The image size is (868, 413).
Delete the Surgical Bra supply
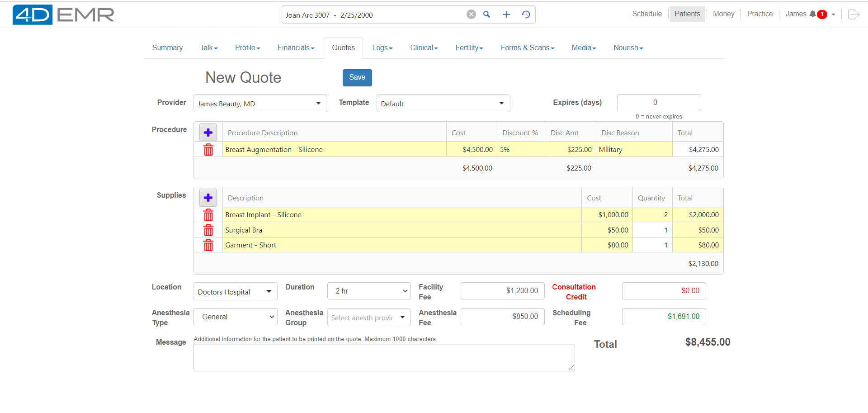208,230
